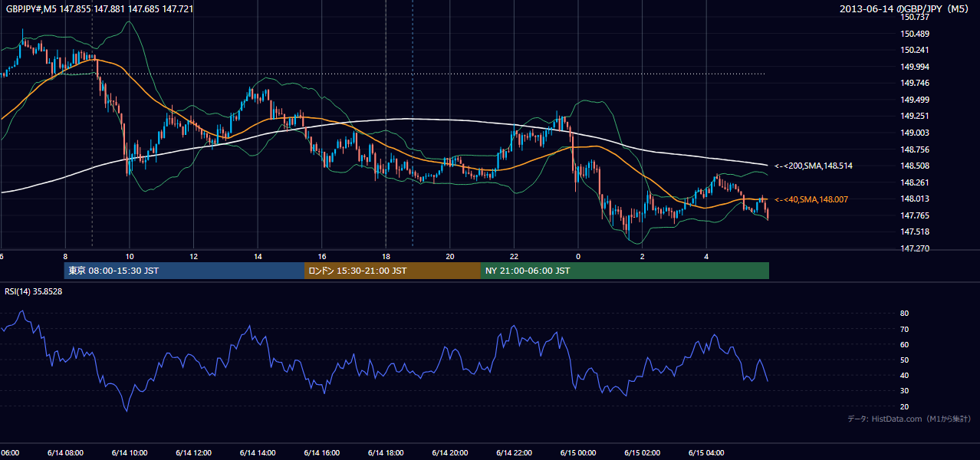The height and width of the screenshot is (460, 980).
Task: Click the ロンドン 15:30-21:00 JST session bar
Action: tap(393, 271)
